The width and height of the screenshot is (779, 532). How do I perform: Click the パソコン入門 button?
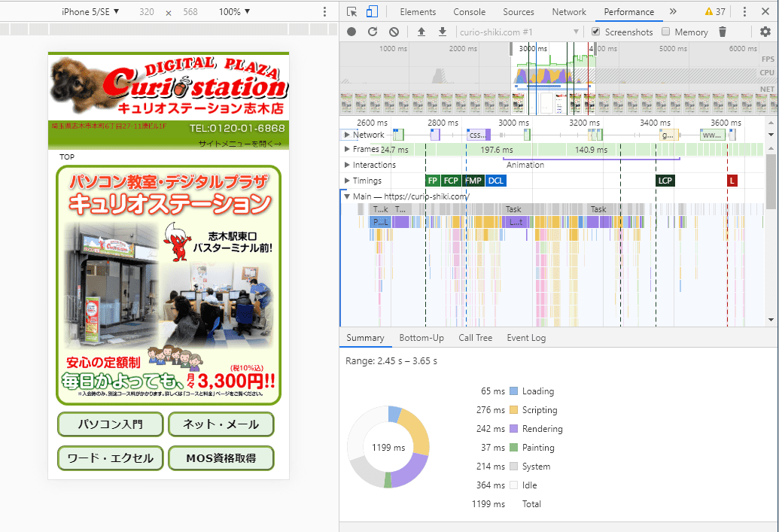[x=111, y=424]
